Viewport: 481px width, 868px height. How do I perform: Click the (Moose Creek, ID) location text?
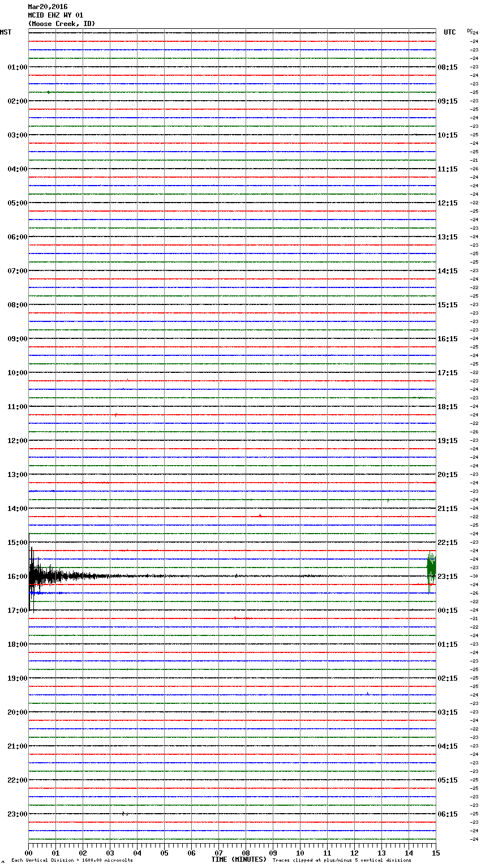pyautogui.click(x=62, y=24)
